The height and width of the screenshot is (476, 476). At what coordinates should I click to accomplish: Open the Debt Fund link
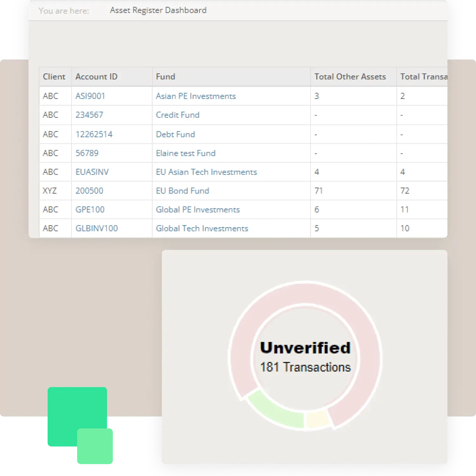[x=175, y=134]
